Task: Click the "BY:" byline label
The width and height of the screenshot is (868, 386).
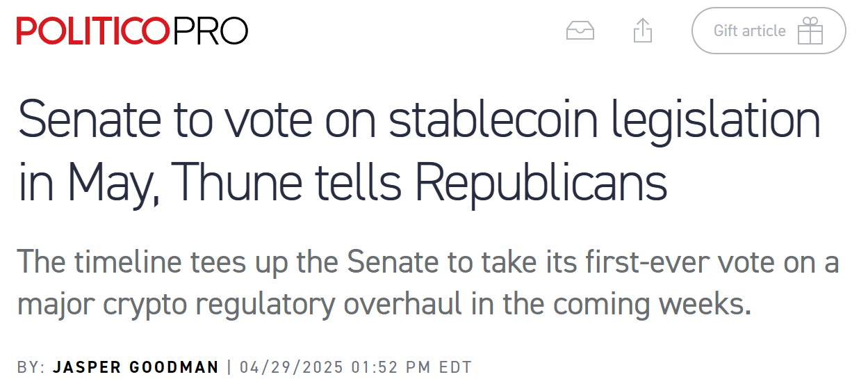Action: click(x=31, y=367)
